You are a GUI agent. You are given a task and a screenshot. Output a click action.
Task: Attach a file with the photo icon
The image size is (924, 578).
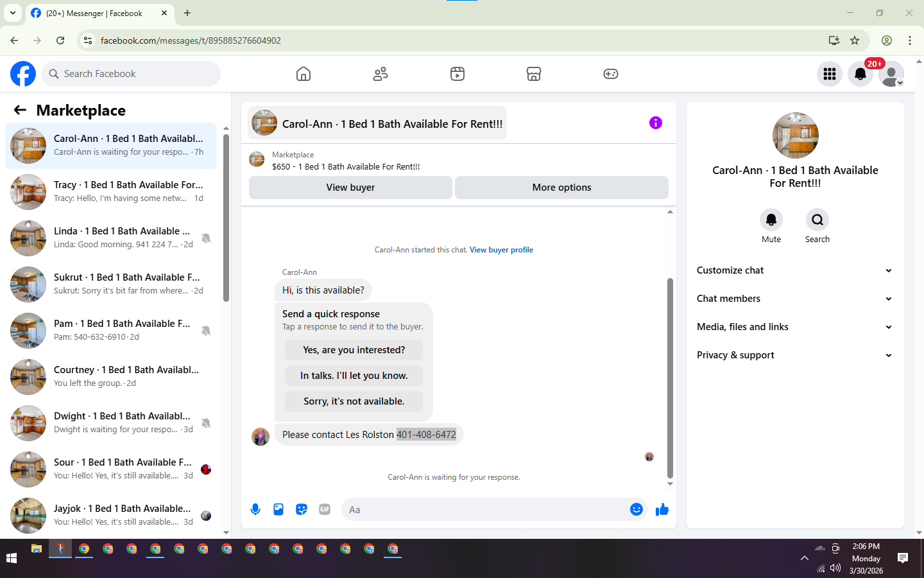click(x=278, y=509)
